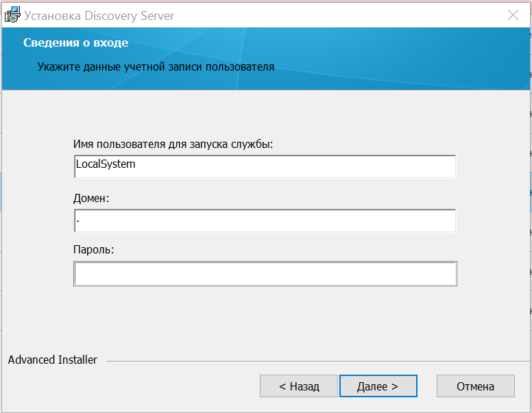Viewport: 532px width, 413px height.
Task: Click the "LocalSystem" text in the username field
Action: (106, 165)
